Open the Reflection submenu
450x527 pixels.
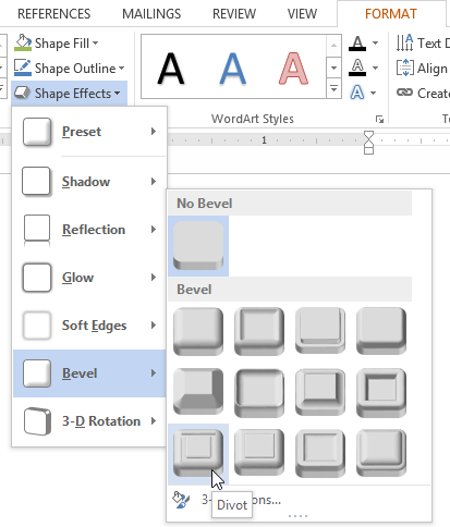[x=90, y=230]
